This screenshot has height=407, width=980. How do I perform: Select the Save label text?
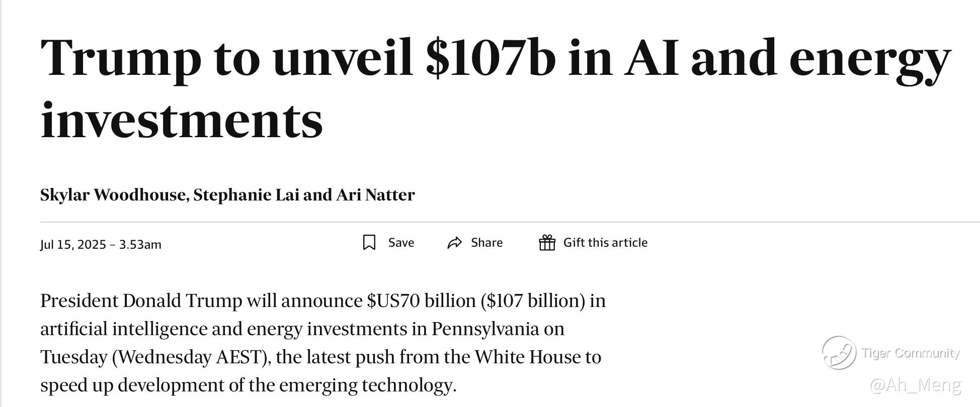coord(401,243)
